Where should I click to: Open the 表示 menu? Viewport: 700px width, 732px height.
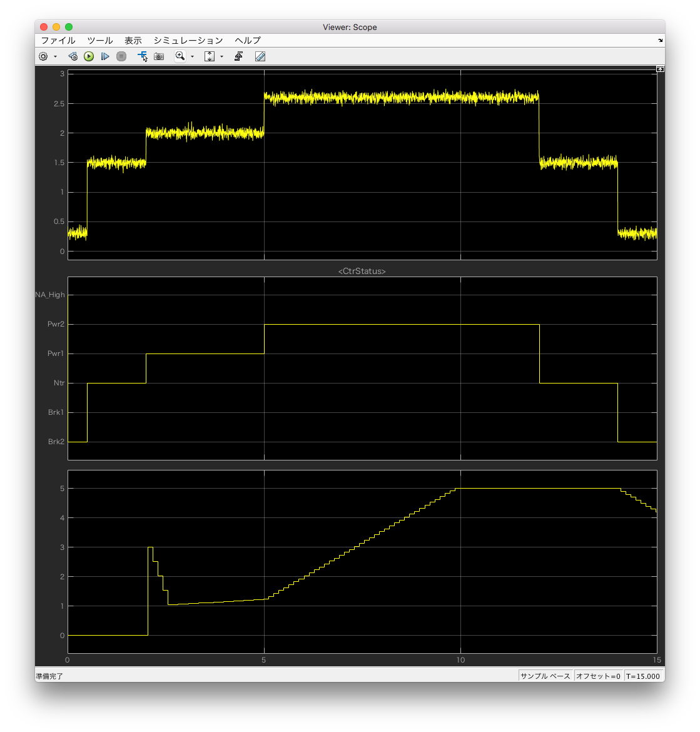tap(133, 41)
